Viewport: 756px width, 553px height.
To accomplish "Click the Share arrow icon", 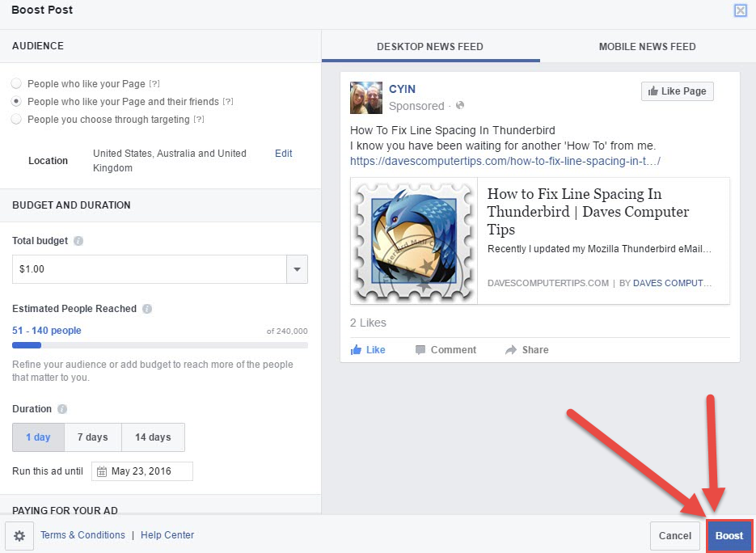I will [x=510, y=350].
